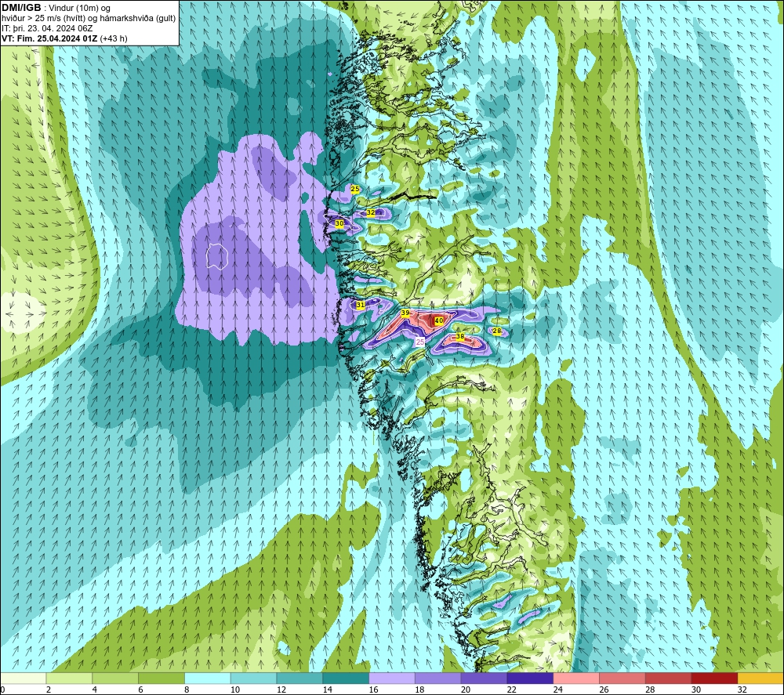This screenshot has width=784, height=695.
Task: Choose the 30–32 m/s dark red legend swatch
Action: tap(714, 678)
